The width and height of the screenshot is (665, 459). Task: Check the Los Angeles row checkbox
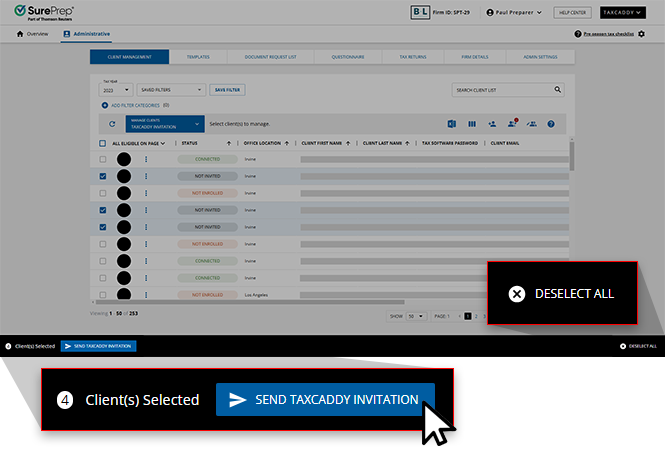tap(103, 294)
